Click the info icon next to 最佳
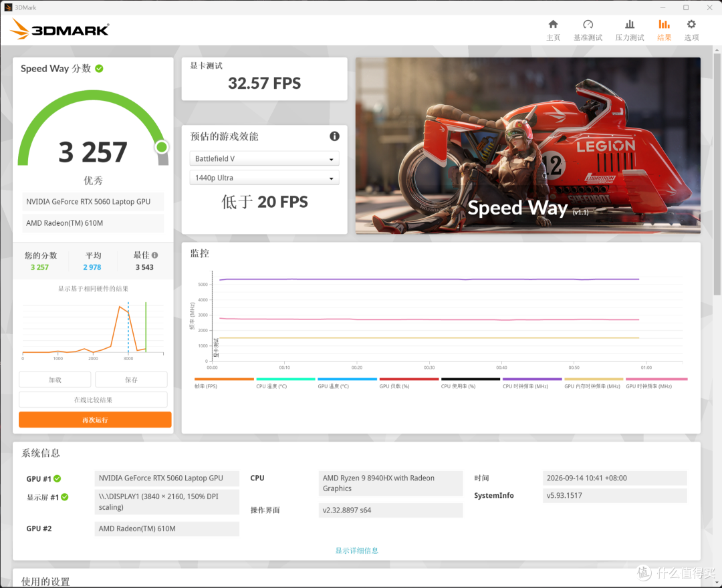The height and width of the screenshot is (588, 722). tap(154, 255)
